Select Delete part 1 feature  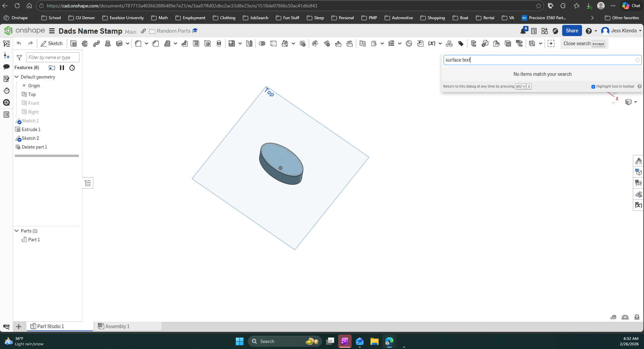click(34, 147)
